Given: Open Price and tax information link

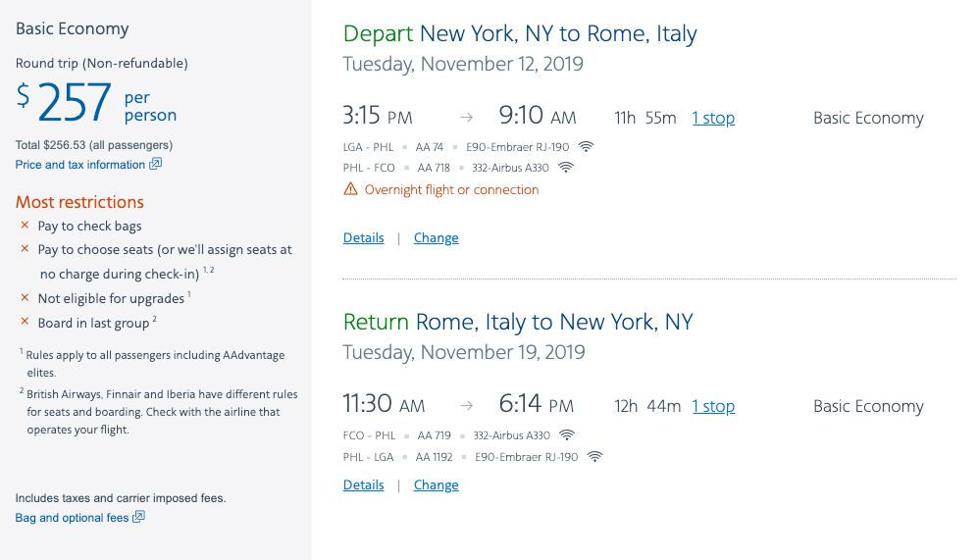Looking at the screenshot, I should [x=80, y=165].
